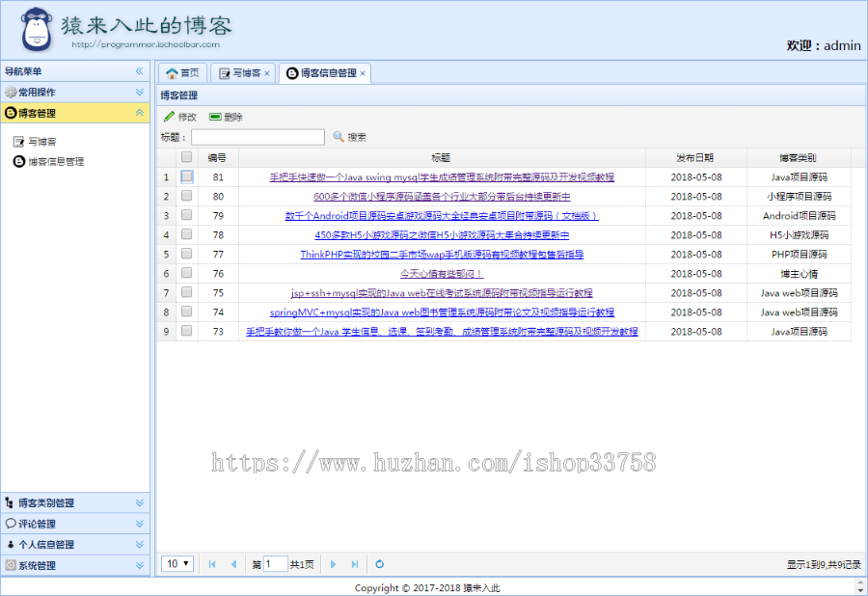Click the 删除 (delete) icon

tap(215, 118)
